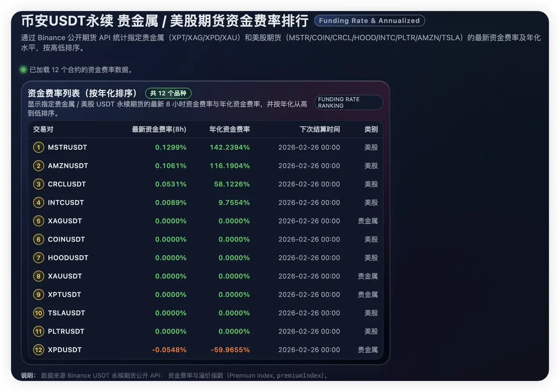
Task: Click rank badge 11 beside PLTRUSDT
Action: click(x=38, y=331)
